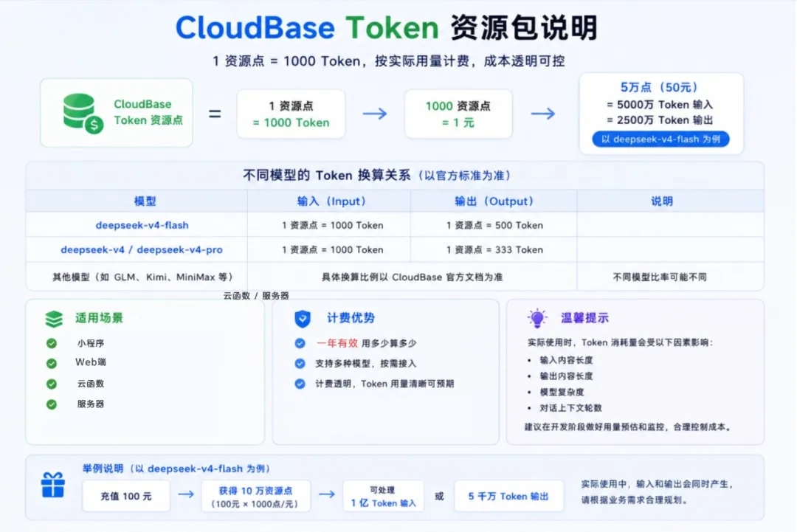Click the 5万点 (50元) heading
Viewport: 797px width, 532px height.
coord(660,87)
